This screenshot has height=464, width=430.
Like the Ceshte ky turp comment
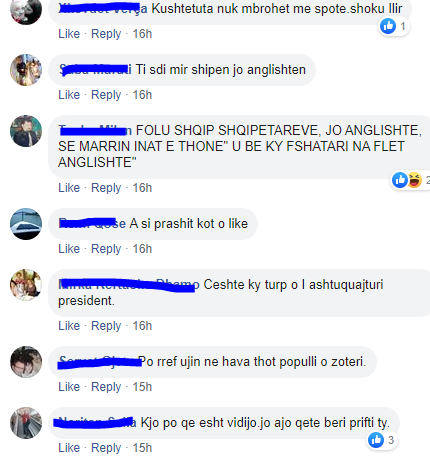tap(69, 326)
